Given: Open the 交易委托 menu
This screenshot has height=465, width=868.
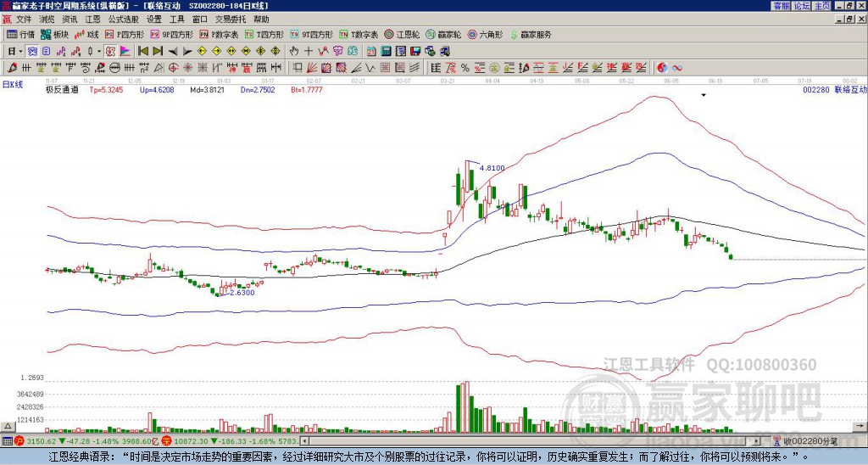Looking at the screenshot, I should (x=231, y=20).
